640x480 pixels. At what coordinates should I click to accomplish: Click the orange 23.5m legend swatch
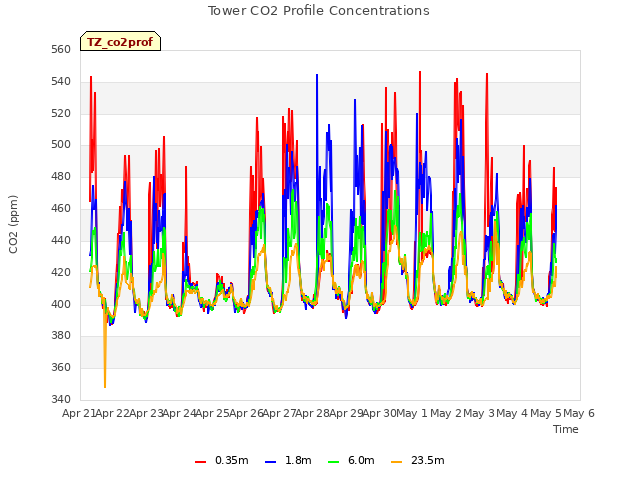tap(396, 462)
